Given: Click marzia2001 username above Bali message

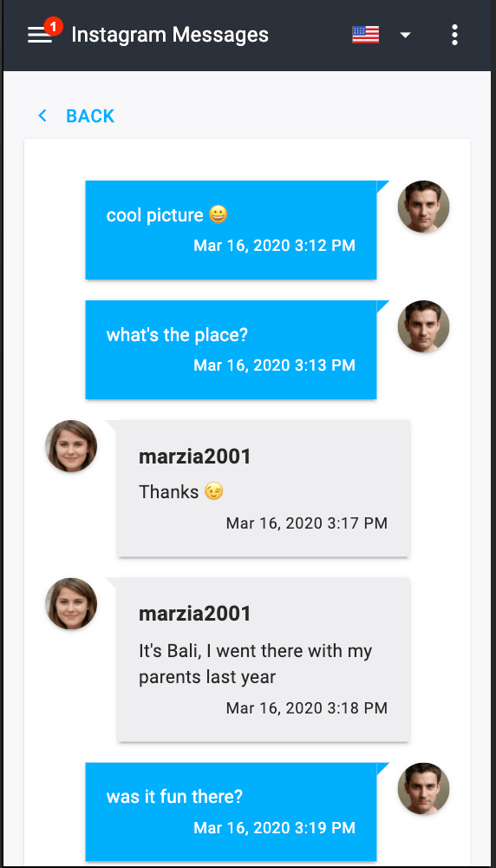Looking at the screenshot, I should click(x=194, y=614).
